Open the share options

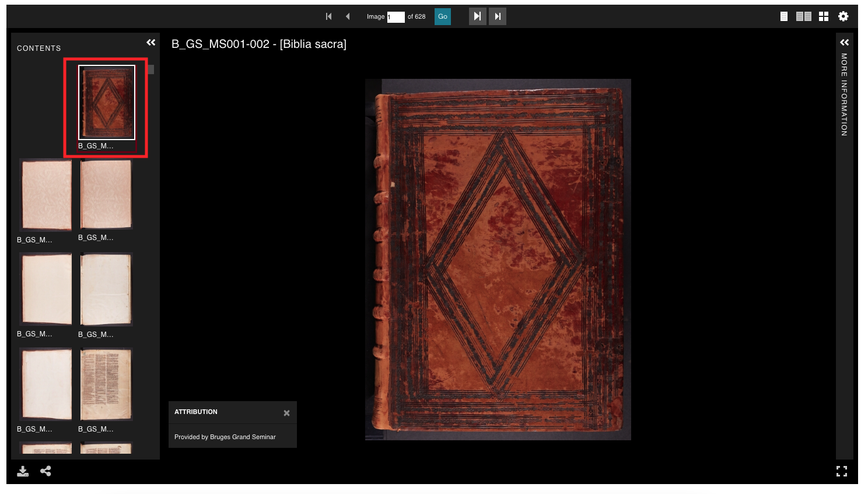click(x=45, y=471)
